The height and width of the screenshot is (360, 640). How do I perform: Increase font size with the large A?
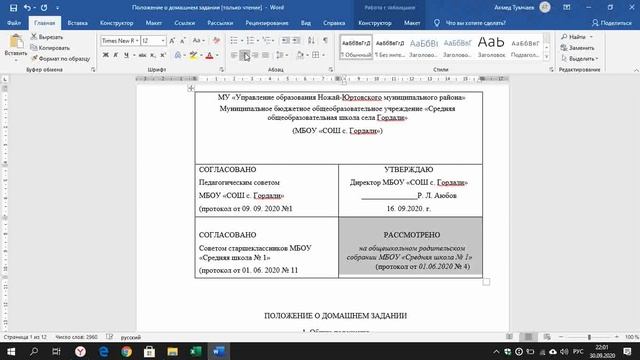click(172, 40)
